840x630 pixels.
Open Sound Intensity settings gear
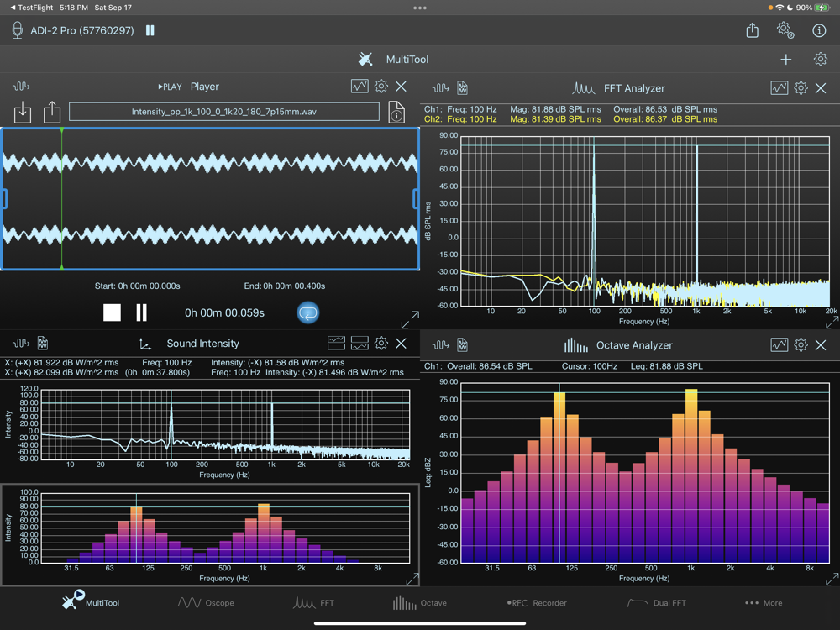(381, 344)
